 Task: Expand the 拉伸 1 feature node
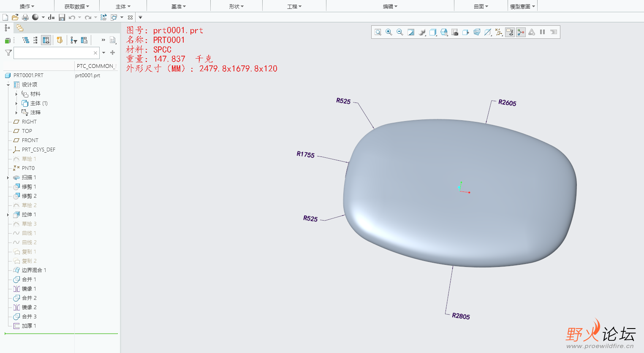(x=8, y=215)
